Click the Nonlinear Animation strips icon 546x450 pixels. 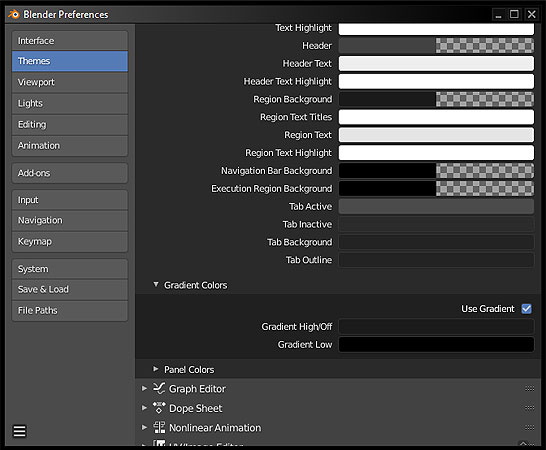click(x=159, y=427)
